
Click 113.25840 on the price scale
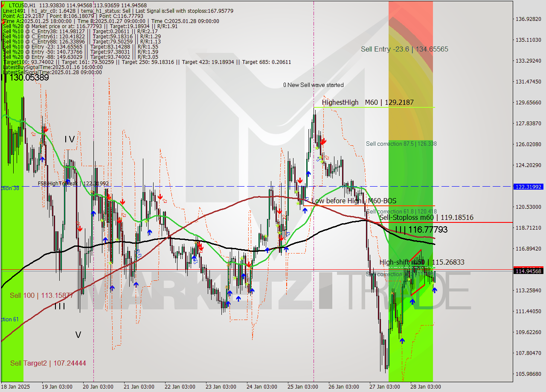coord(528,290)
